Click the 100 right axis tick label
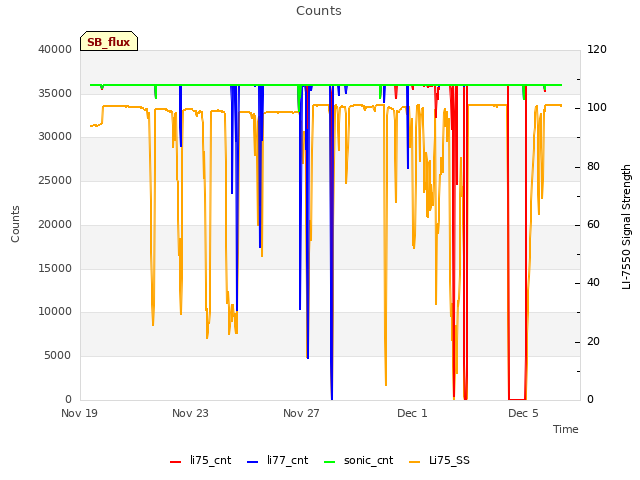This screenshot has width=640, height=480. point(597,107)
